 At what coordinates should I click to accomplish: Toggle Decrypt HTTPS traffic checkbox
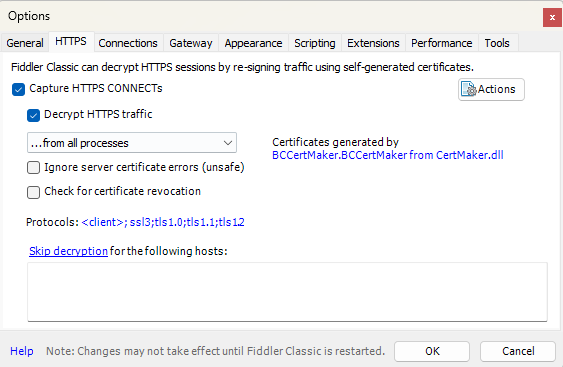[x=33, y=115]
